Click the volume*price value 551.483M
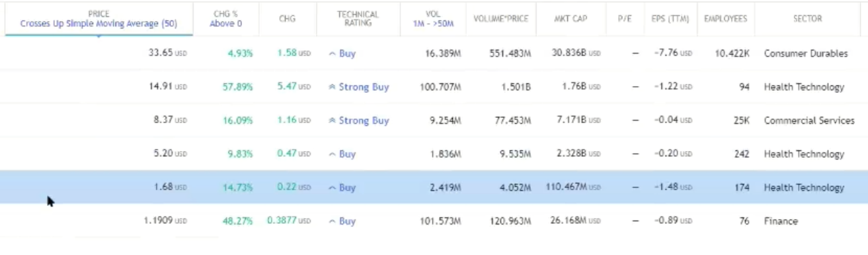The image size is (868, 255). [511, 54]
